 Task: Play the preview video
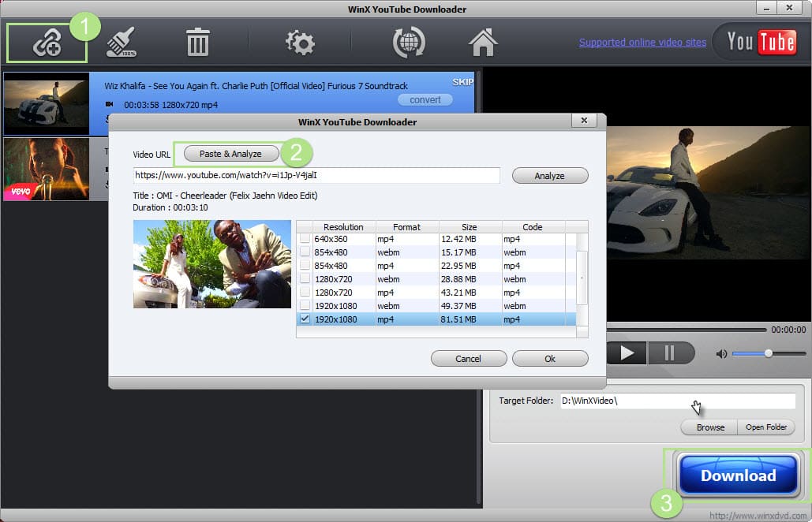627,353
